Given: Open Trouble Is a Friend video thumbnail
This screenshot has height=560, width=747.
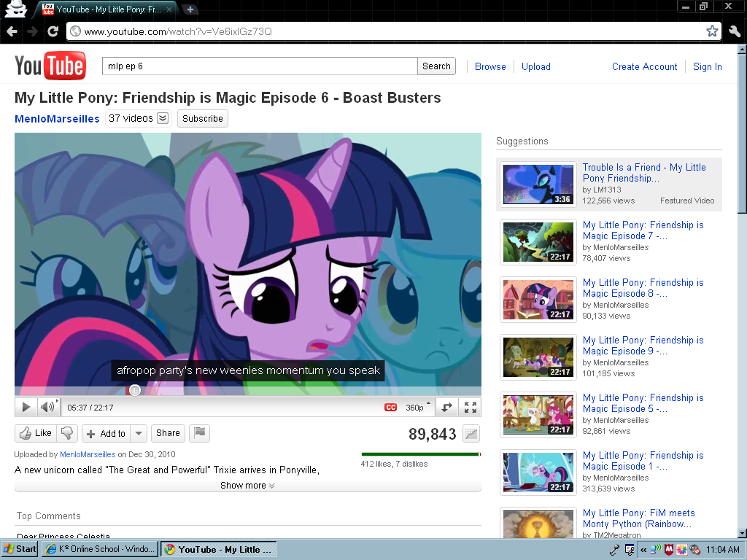Looking at the screenshot, I should (x=538, y=184).
